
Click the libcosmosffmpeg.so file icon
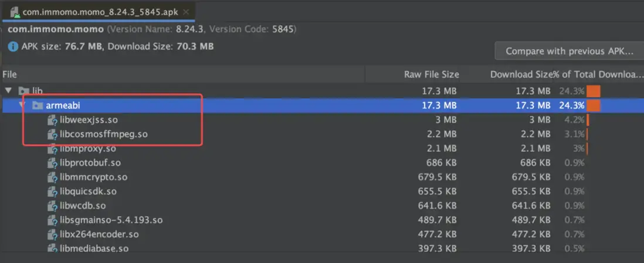point(53,134)
